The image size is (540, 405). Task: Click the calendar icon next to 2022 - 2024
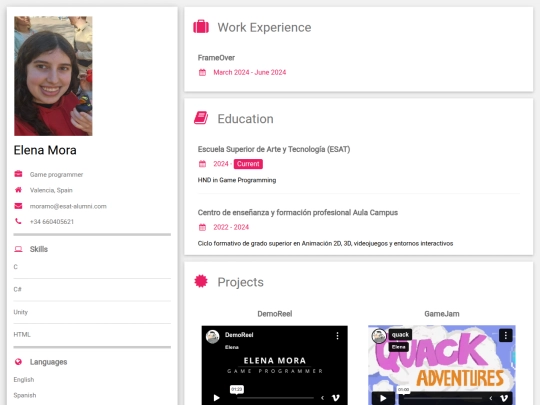click(202, 227)
